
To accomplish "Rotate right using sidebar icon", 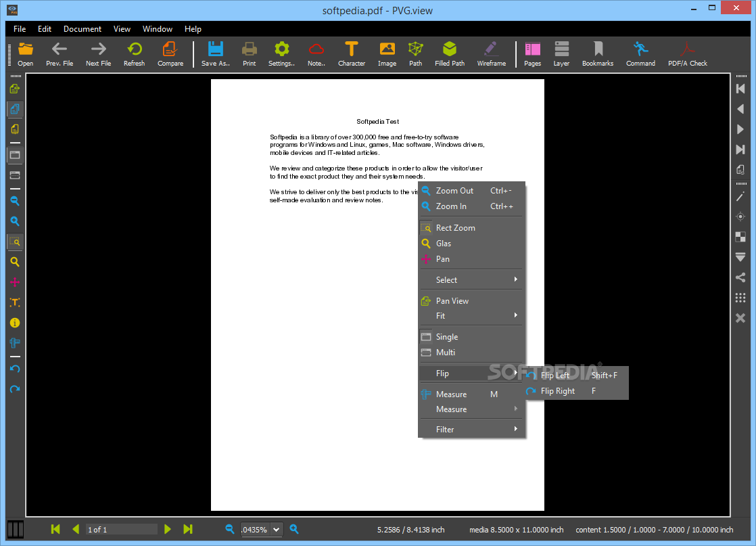I will [15, 389].
